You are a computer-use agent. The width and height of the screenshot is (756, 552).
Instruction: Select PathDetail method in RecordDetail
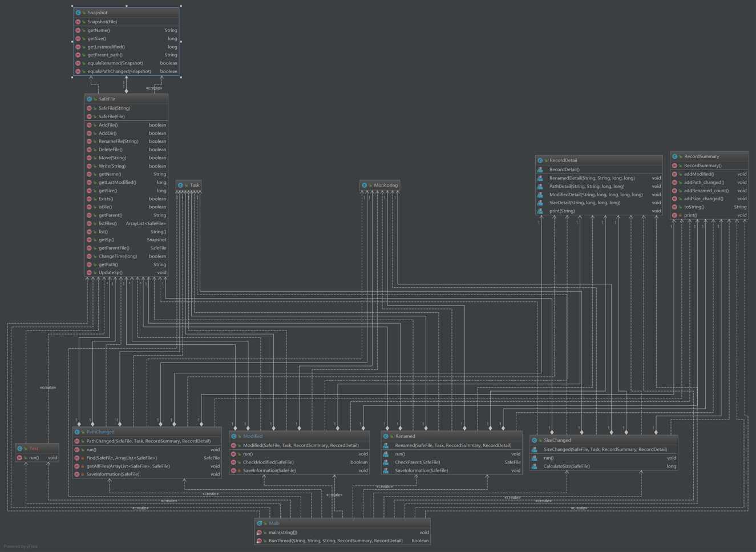[599, 186]
